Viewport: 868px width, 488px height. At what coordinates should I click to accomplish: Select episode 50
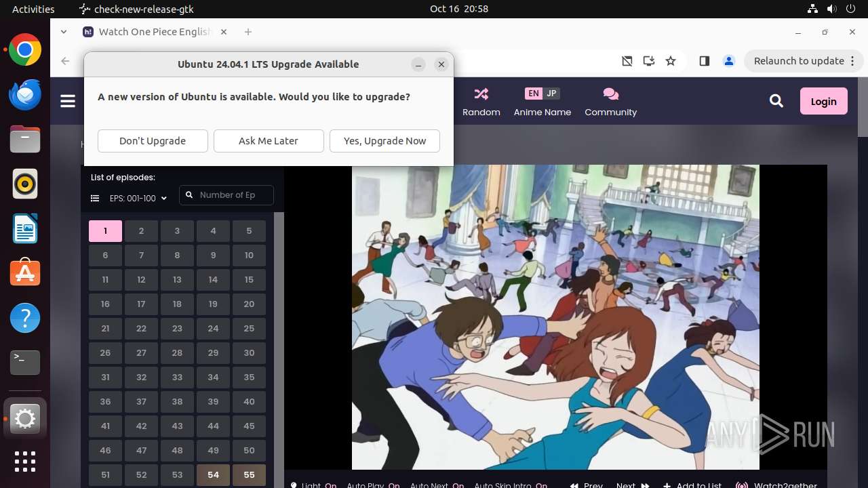249,451
